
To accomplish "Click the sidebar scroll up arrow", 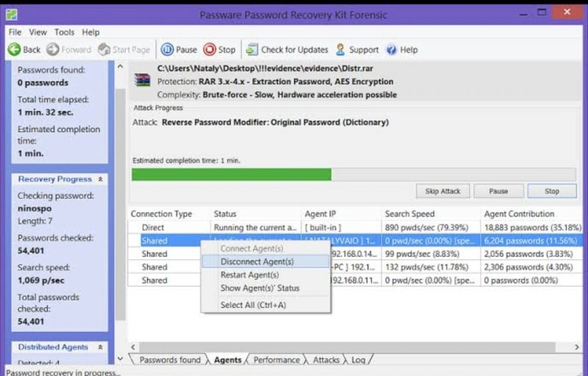I will 121,67.
